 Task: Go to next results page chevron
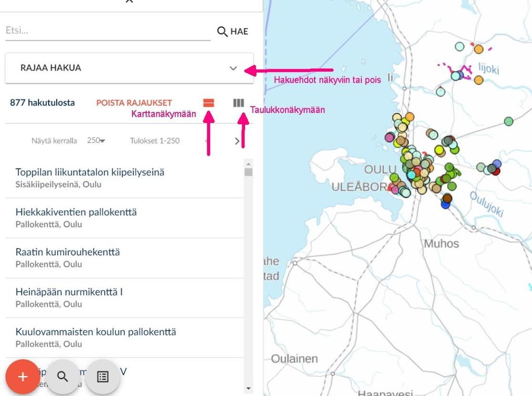pyautogui.click(x=237, y=141)
